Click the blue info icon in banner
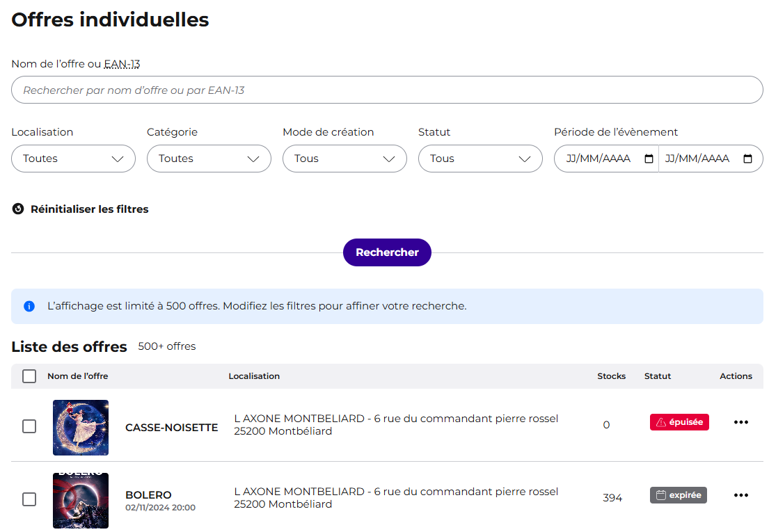 [29, 306]
